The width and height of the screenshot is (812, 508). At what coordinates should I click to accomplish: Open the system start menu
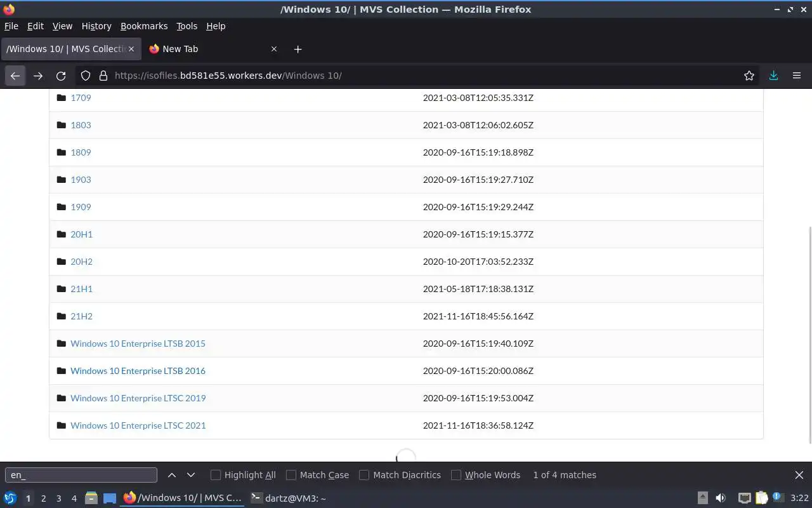pos(10,498)
